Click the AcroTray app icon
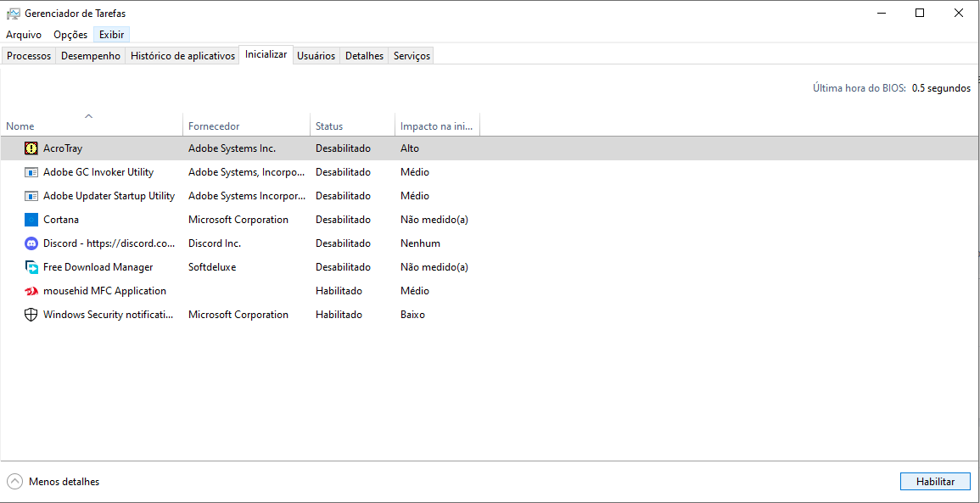 pos(31,148)
